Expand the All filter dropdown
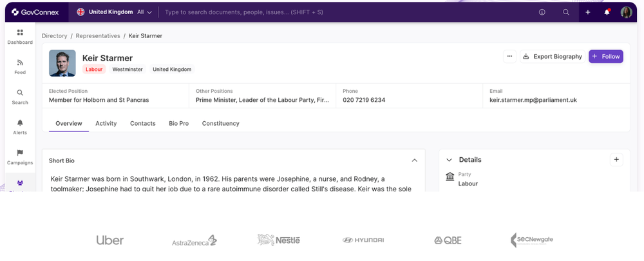644x261 pixels. [144, 12]
